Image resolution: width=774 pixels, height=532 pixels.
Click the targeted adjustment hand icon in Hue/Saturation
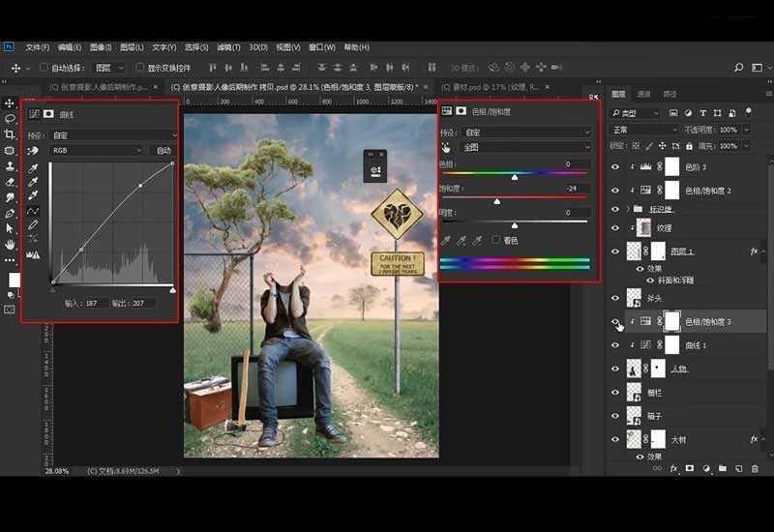coord(447,148)
